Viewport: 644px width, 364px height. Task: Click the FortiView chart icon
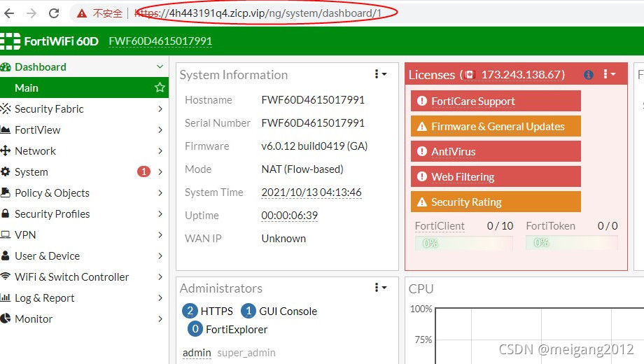pos(6,129)
